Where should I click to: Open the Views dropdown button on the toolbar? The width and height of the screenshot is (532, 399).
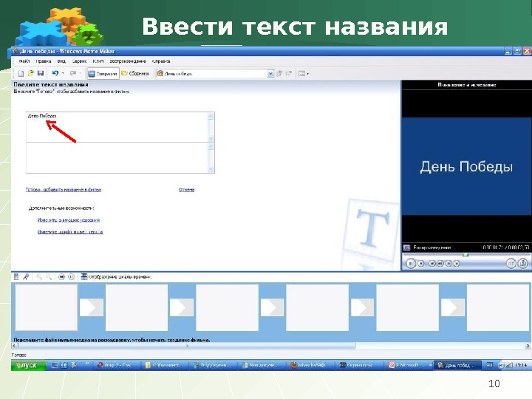(x=304, y=73)
